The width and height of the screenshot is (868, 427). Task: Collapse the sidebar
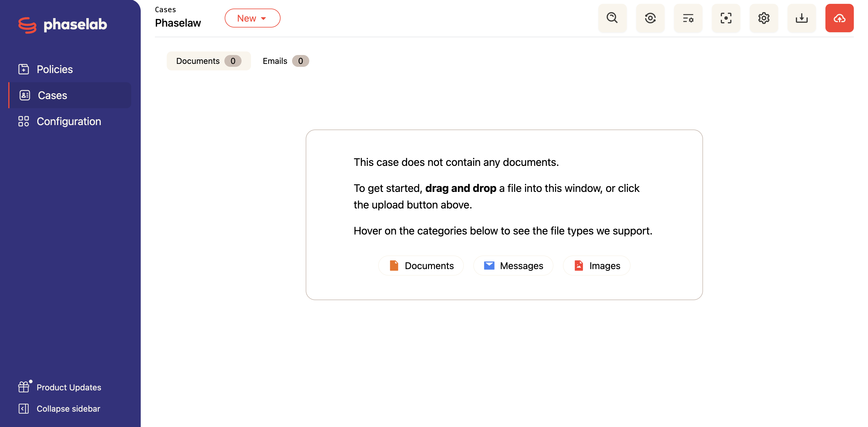pyautogui.click(x=59, y=409)
